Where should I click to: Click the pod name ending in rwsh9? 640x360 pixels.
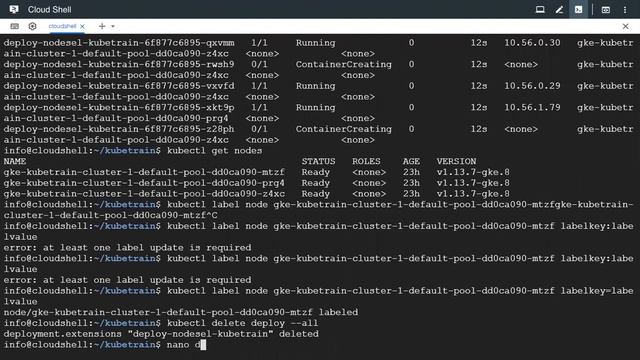click(119, 64)
